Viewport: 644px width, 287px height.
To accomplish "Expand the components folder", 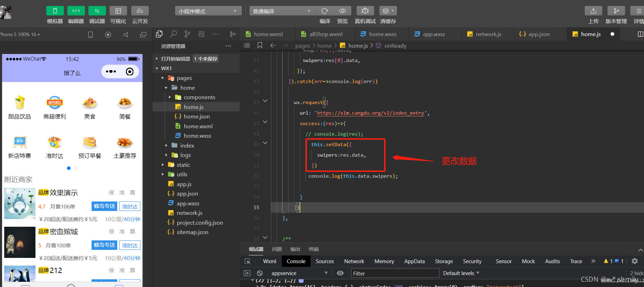I will coord(170,97).
